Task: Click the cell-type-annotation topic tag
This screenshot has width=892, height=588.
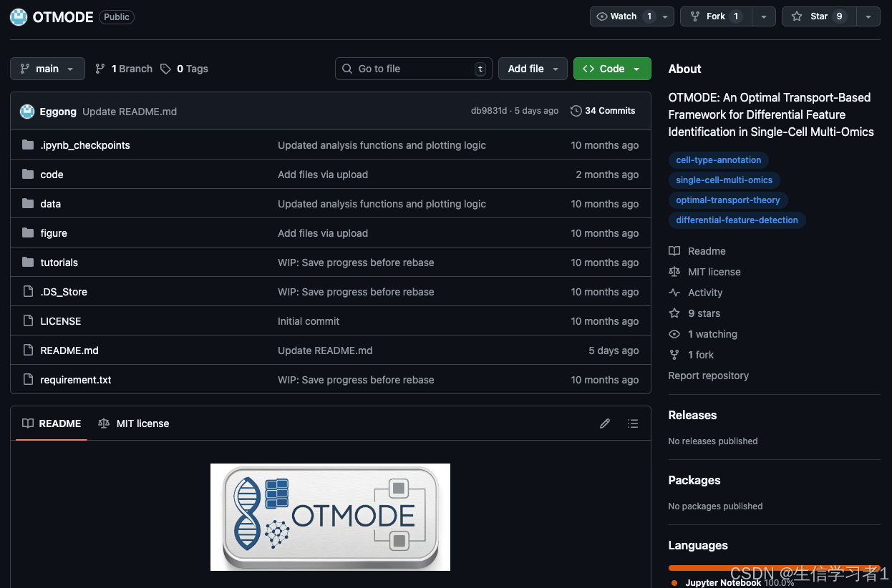Action: click(x=719, y=160)
